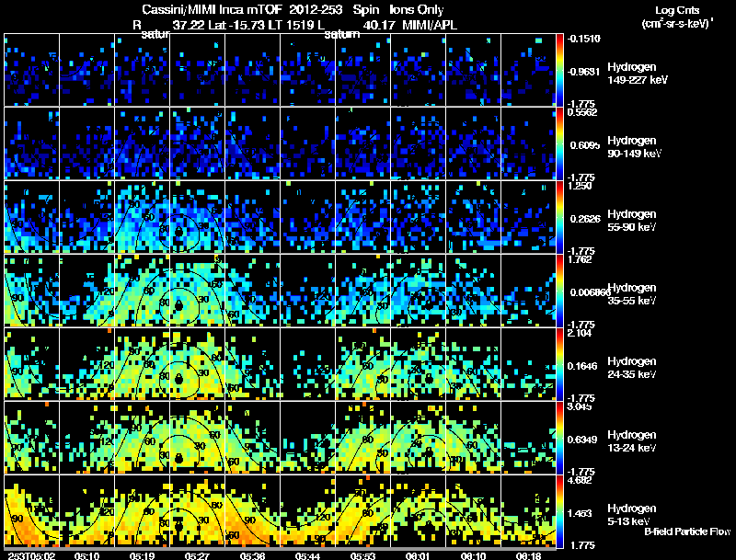Click the 2.104 colorbar value

coord(580,333)
